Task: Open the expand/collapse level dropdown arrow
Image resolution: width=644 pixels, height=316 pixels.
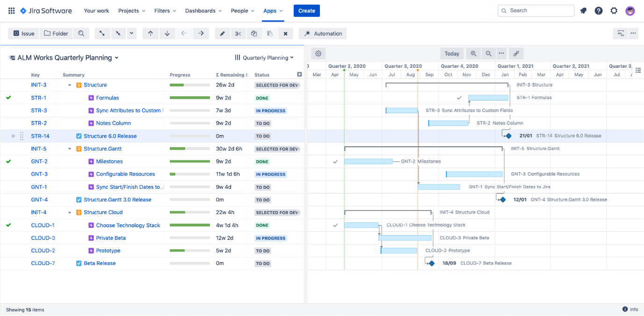Action: click(x=131, y=34)
